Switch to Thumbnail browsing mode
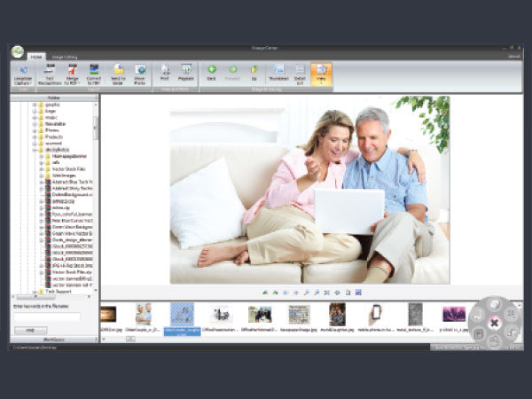This screenshot has height=399, width=532. click(278, 73)
